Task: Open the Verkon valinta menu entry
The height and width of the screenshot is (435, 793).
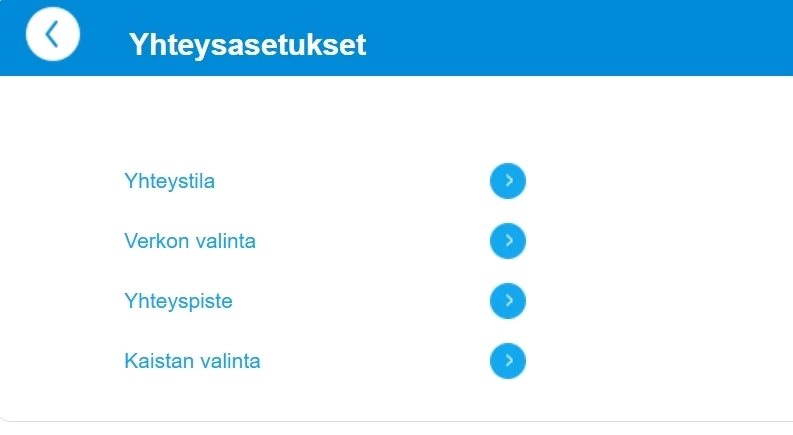Action: point(190,241)
